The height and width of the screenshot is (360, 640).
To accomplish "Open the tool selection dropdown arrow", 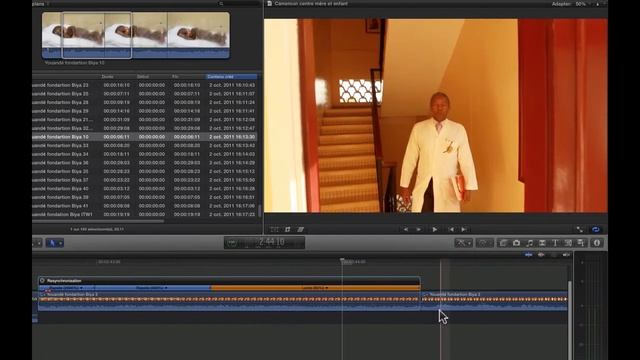I will click(x=60, y=243).
